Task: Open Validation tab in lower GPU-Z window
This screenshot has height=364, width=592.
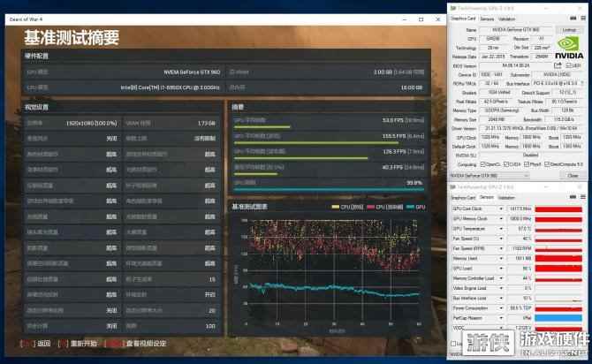Action: [506, 197]
